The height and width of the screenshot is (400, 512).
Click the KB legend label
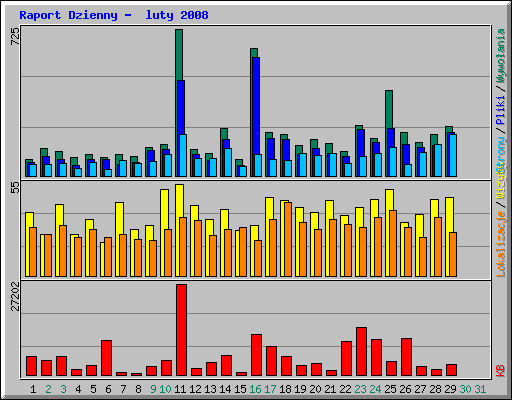pyautogui.click(x=501, y=371)
